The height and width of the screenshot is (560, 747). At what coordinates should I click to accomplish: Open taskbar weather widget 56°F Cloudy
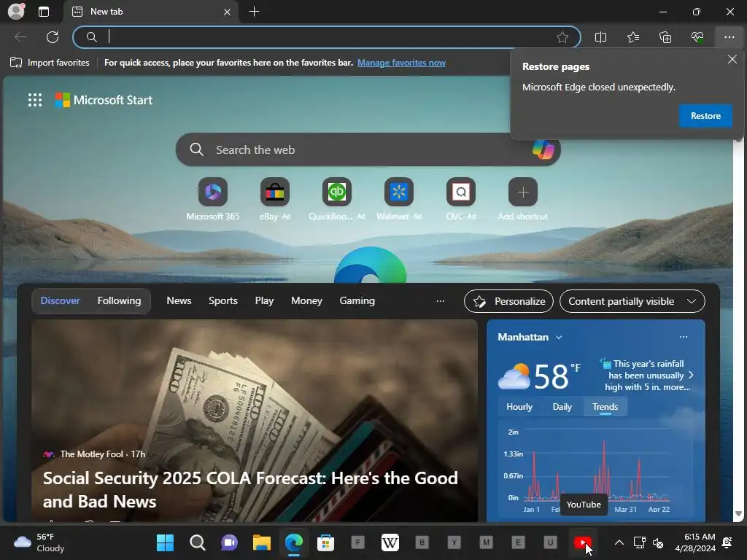(x=39, y=542)
